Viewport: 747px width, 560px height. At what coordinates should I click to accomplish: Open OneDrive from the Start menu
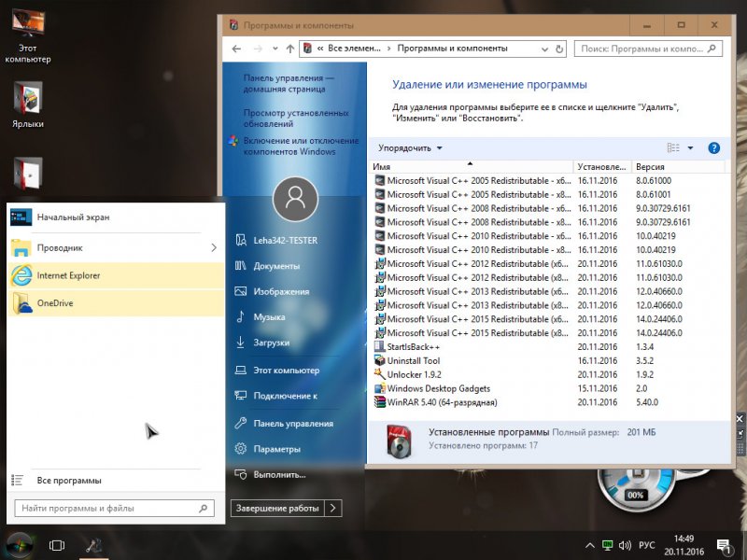(116, 302)
